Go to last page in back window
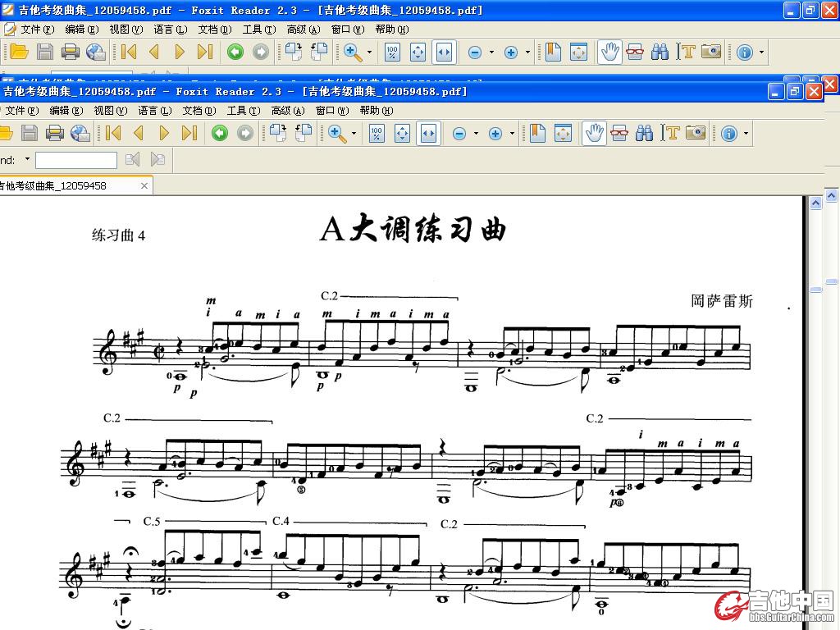Screen dimensions: 840x630 (204, 52)
